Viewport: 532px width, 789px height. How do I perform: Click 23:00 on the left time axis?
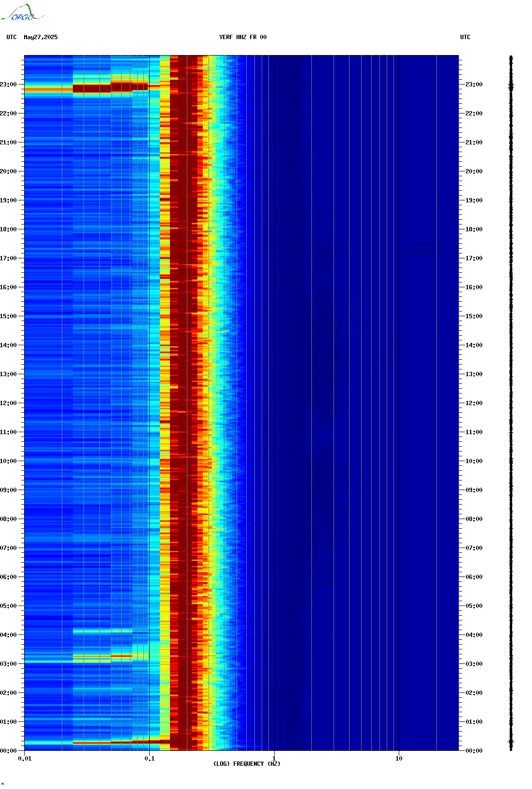[8, 85]
